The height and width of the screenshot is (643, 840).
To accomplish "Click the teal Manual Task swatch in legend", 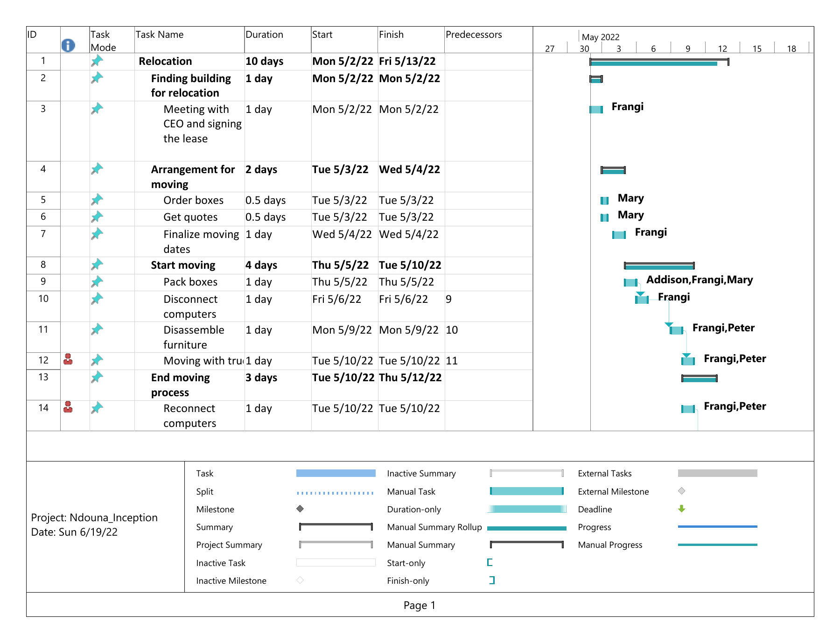I will pyautogui.click(x=527, y=491).
